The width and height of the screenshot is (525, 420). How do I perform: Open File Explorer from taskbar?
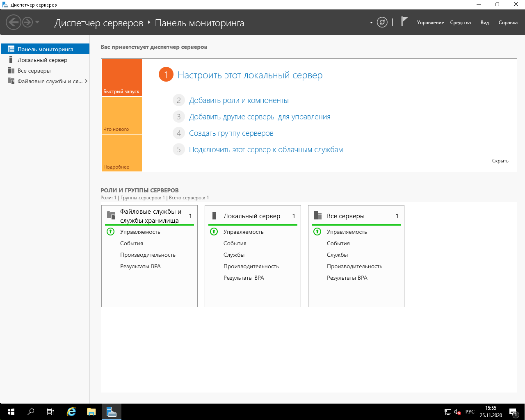[91, 412]
